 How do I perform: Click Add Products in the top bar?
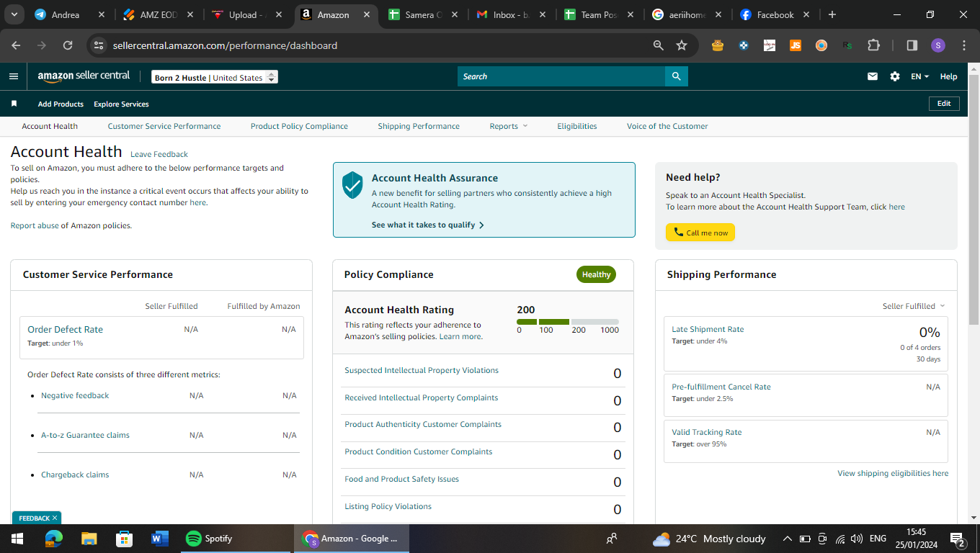click(61, 104)
